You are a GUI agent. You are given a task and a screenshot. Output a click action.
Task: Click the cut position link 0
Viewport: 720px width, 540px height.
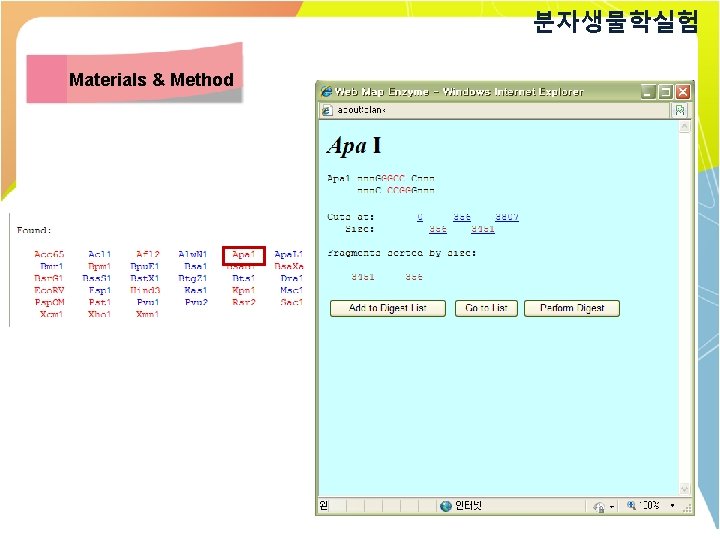tap(420, 217)
